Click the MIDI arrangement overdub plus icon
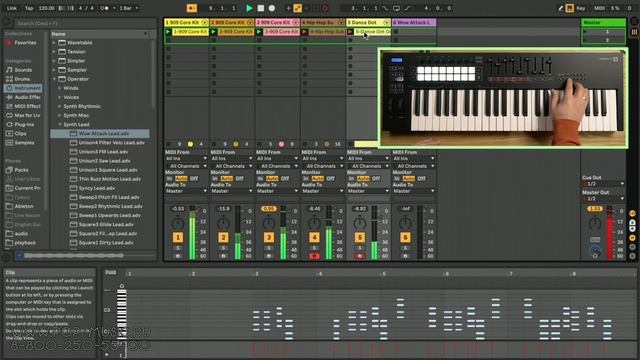 288,8
